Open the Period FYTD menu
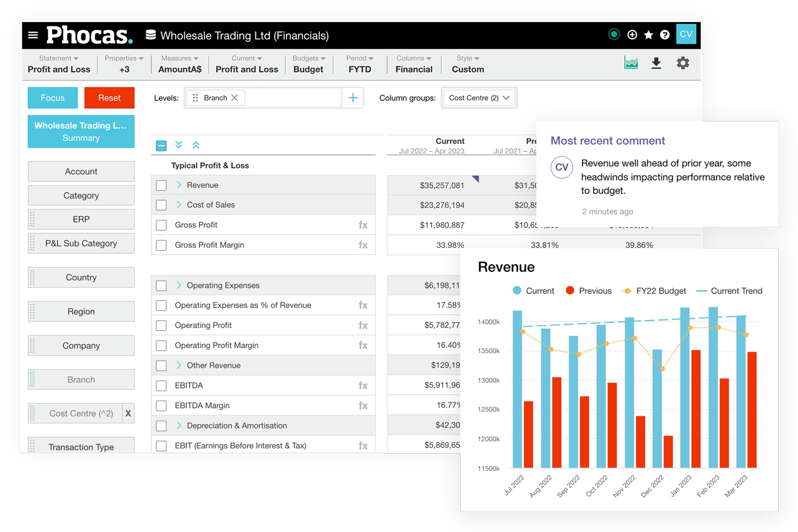The width and height of the screenshot is (798, 532). pyautogui.click(x=359, y=63)
